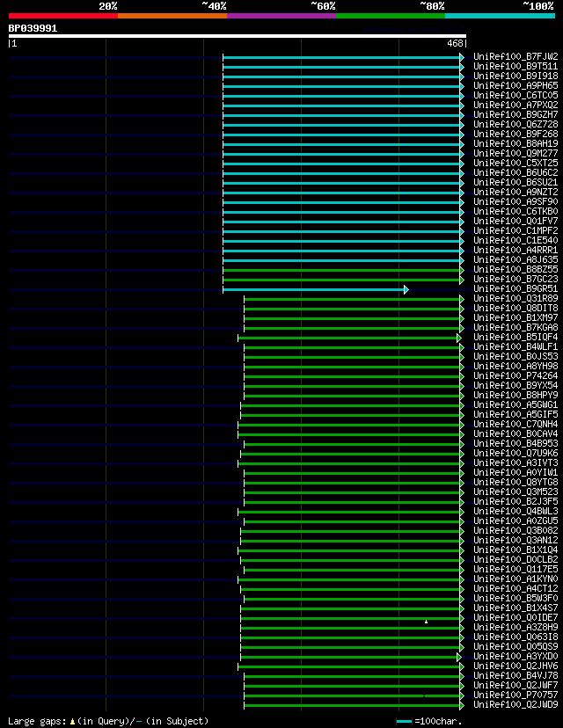Click the cyan ~100% legend color segment
The height and width of the screenshot is (728, 563).
pos(500,16)
